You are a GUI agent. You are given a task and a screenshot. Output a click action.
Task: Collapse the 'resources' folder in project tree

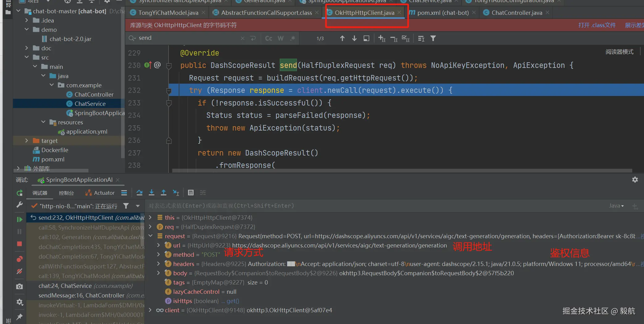[43, 122]
